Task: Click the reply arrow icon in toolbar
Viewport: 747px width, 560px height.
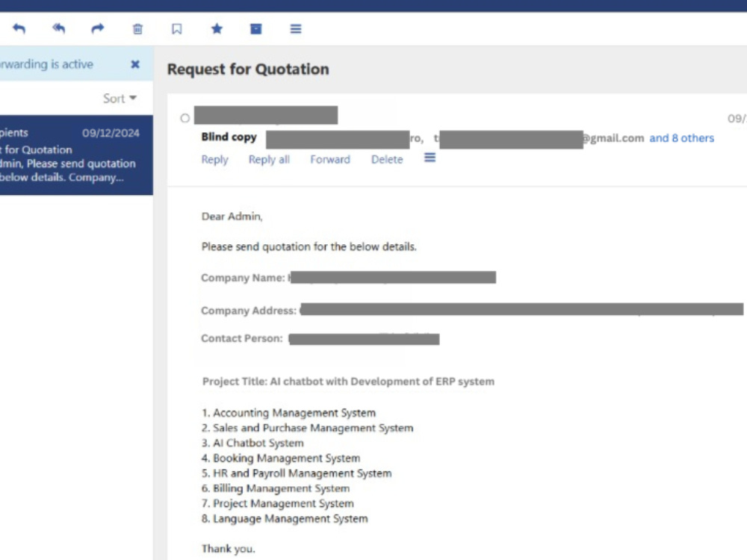Action: (19, 28)
